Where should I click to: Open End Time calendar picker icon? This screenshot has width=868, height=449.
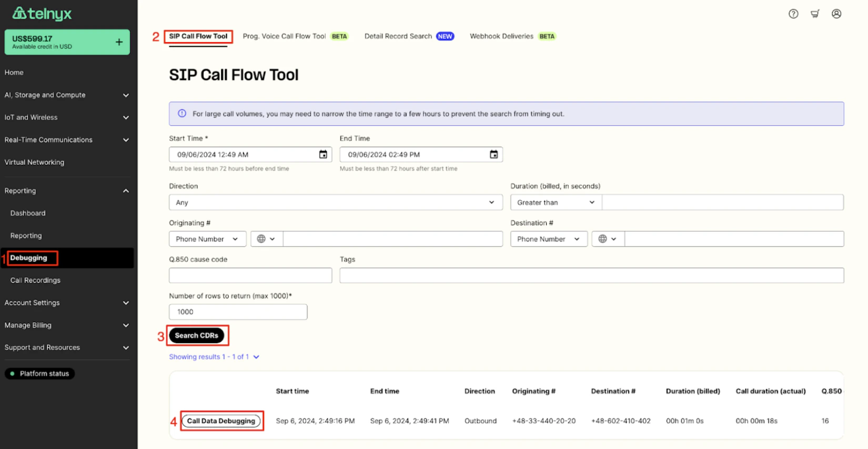coord(493,154)
